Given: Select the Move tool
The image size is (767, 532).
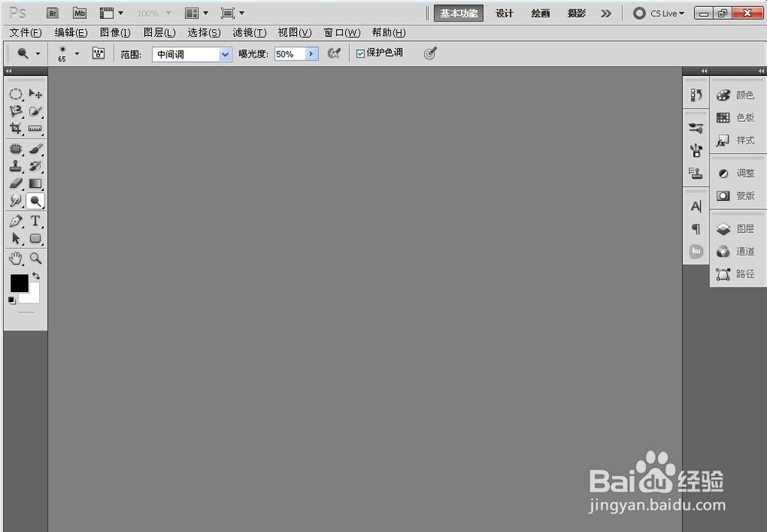Looking at the screenshot, I should click(35, 94).
